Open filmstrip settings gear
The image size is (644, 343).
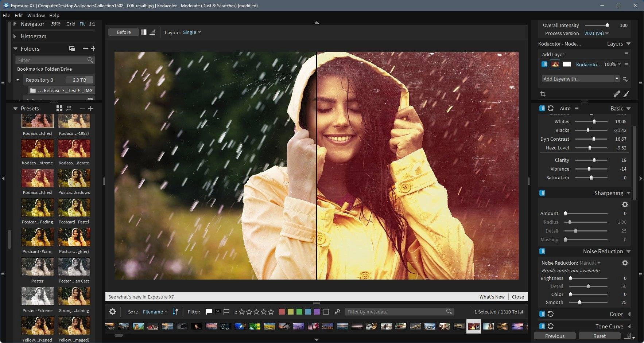coord(113,312)
